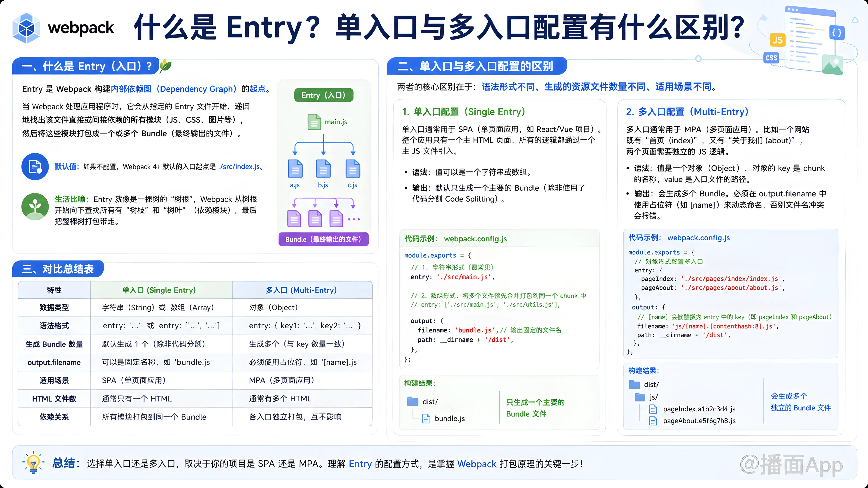868x488 pixels.
Task: Click the c.js blue file icon
Action: (353, 168)
